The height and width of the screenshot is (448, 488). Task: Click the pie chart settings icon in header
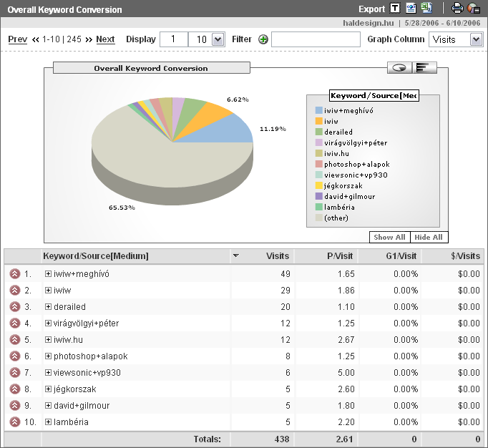tap(473, 9)
